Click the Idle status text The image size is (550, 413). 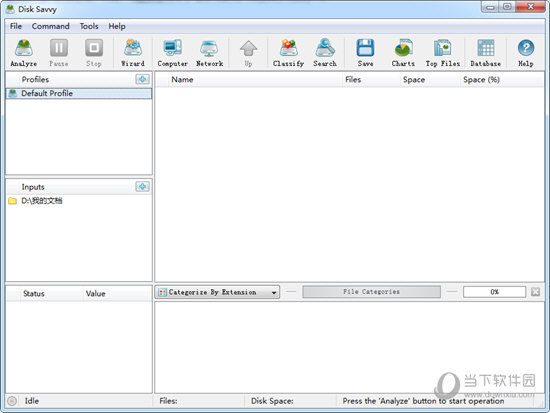pos(32,401)
